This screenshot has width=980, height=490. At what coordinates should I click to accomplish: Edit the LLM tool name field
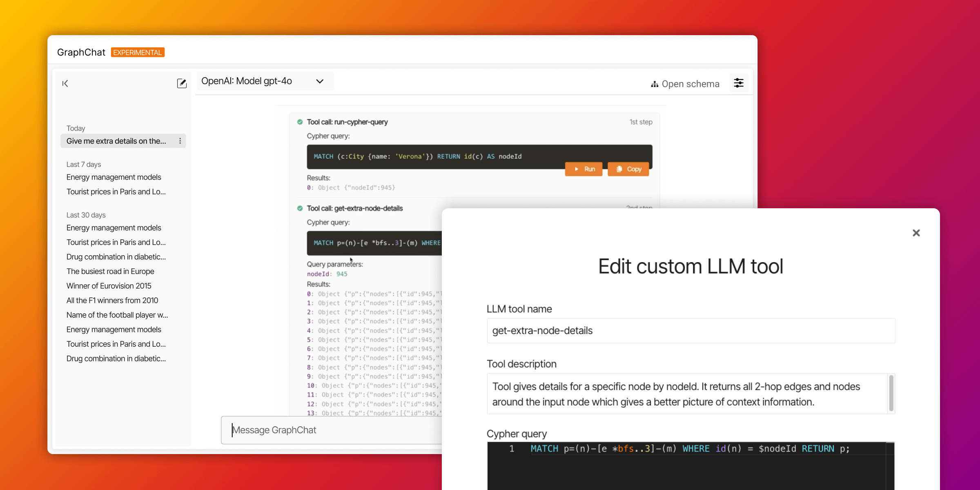click(690, 331)
